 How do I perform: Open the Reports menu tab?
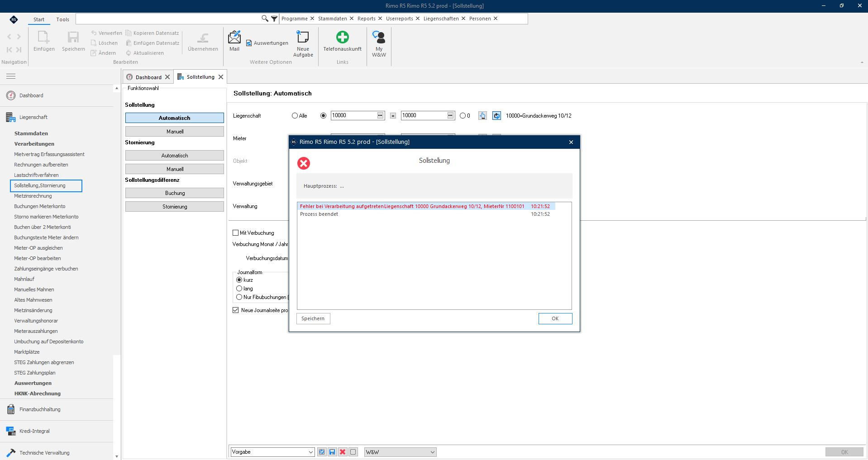click(x=366, y=19)
